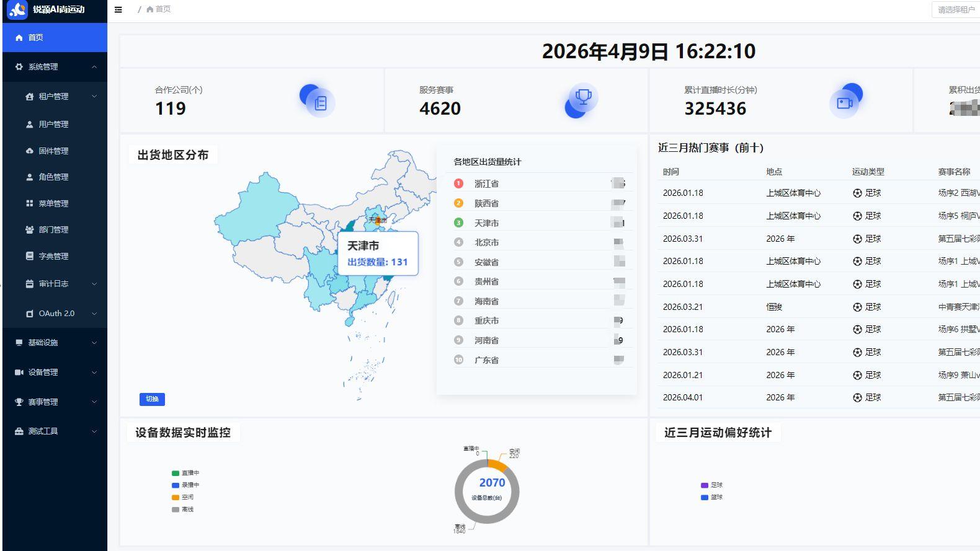Expand the 基础设施 menu arrow
The height and width of the screenshot is (551, 980).
pyautogui.click(x=94, y=343)
